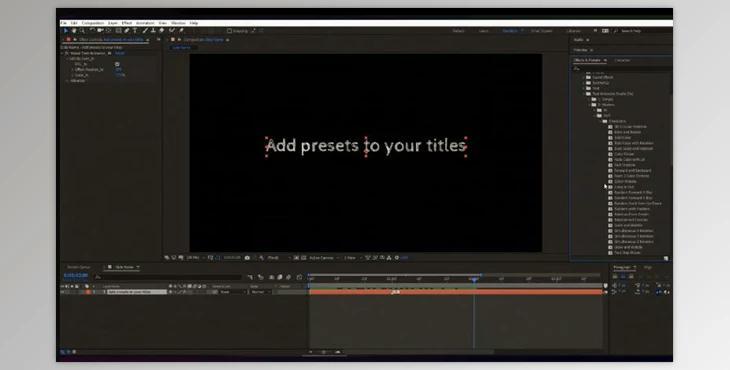Open the resolution (Third) dropdown
730x370 pixels.
tap(278, 258)
